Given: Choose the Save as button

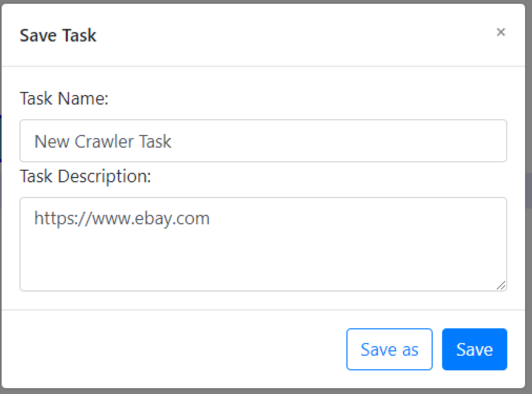Looking at the screenshot, I should click(389, 349).
